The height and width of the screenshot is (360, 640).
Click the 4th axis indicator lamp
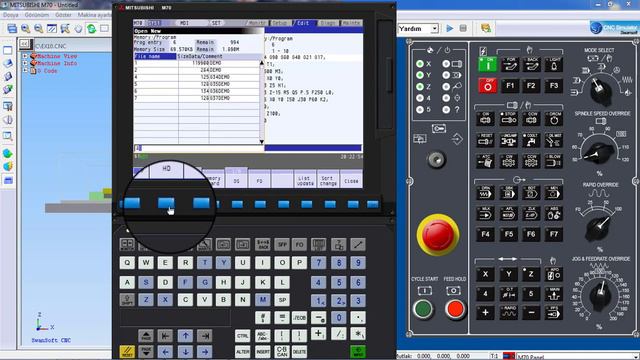pos(420,98)
